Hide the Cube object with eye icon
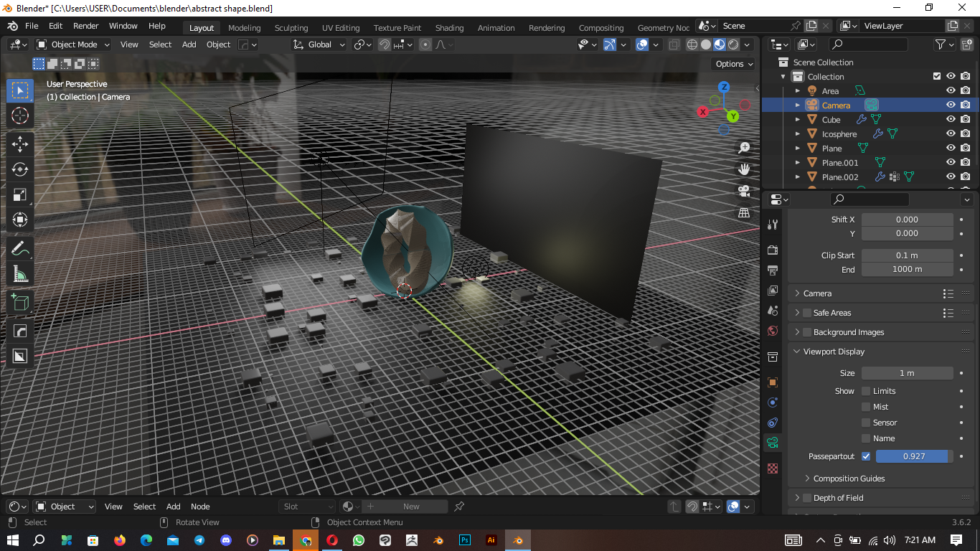The image size is (980, 551). point(951,120)
